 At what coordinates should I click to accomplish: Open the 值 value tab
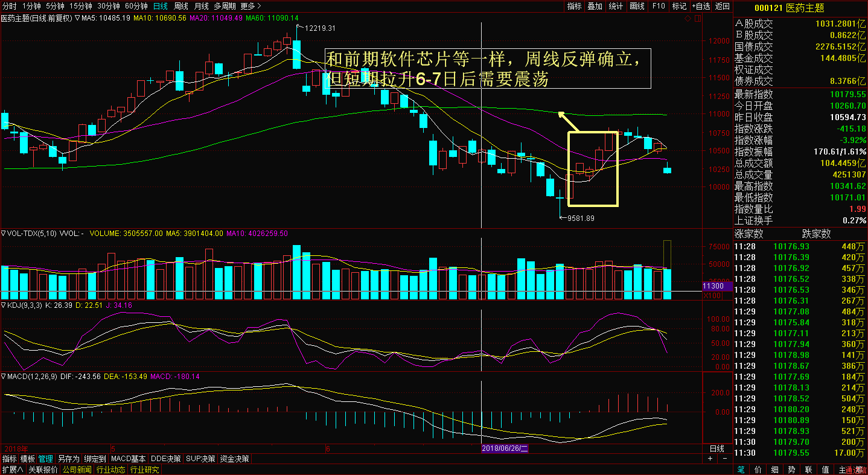(x=825, y=470)
